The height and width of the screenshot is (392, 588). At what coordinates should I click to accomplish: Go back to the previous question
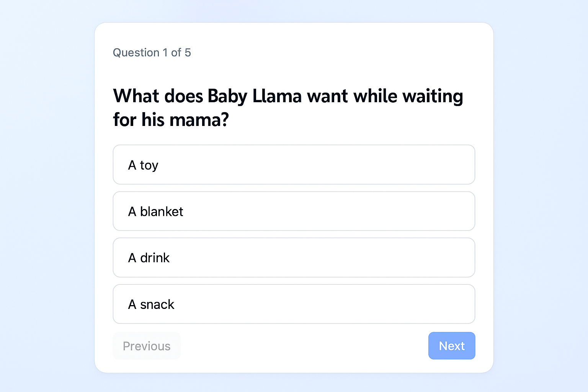click(x=147, y=346)
